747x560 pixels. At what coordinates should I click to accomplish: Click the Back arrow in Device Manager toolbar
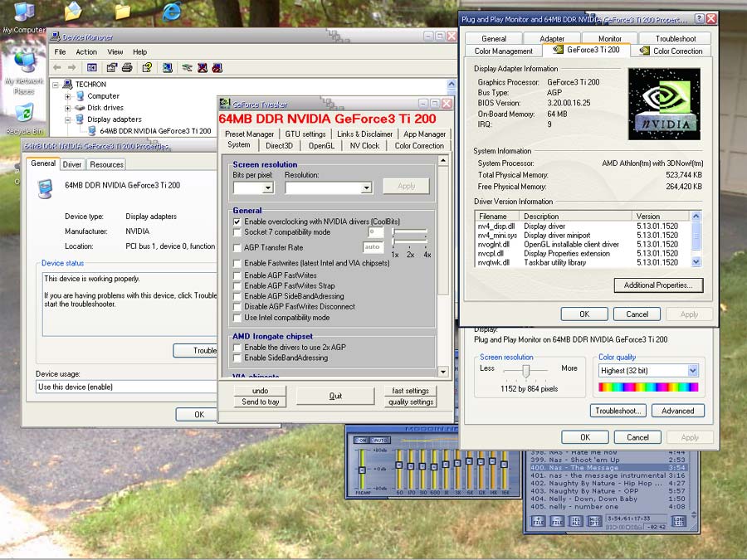coord(57,68)
